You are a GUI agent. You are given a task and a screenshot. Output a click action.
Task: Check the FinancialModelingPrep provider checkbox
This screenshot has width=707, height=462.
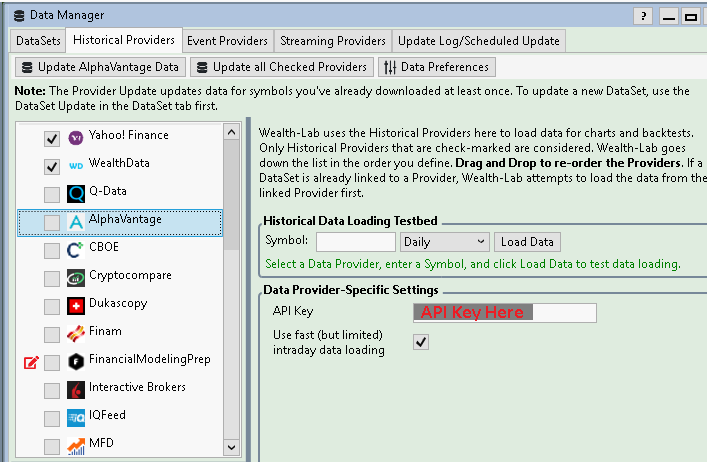click(x=52, y=362)
